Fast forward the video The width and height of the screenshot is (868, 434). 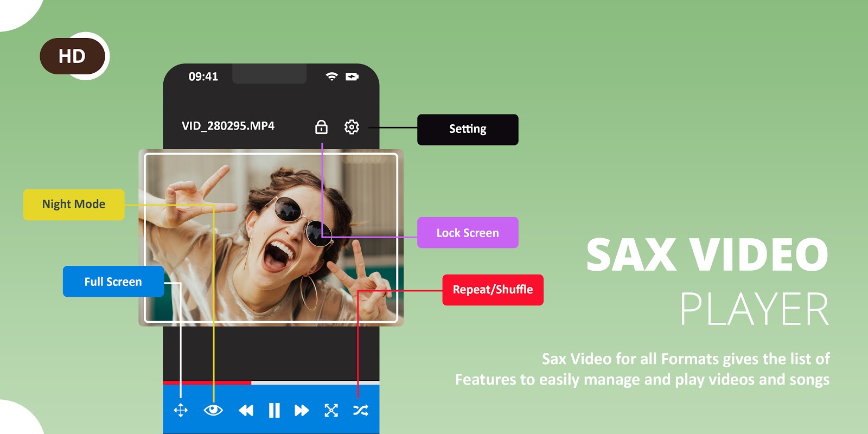point(302,410)
